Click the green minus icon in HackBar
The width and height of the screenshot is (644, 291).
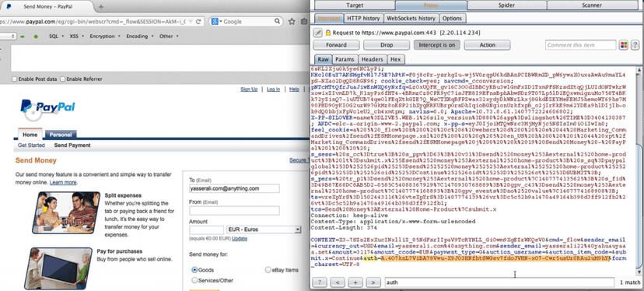(x=23, y=37)
